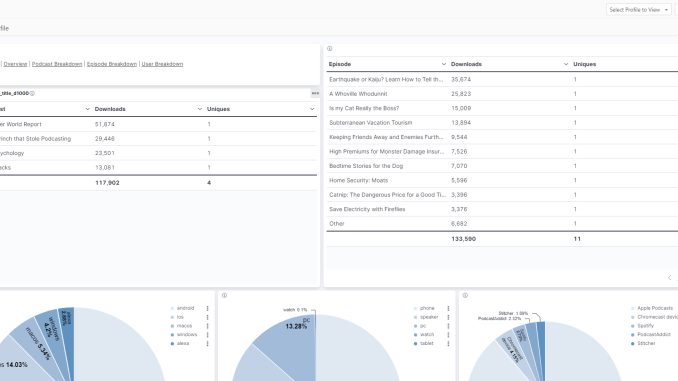The image size is (678, 381).
Task: Go to Podcast Breakdown
Action: pos(57,64)
